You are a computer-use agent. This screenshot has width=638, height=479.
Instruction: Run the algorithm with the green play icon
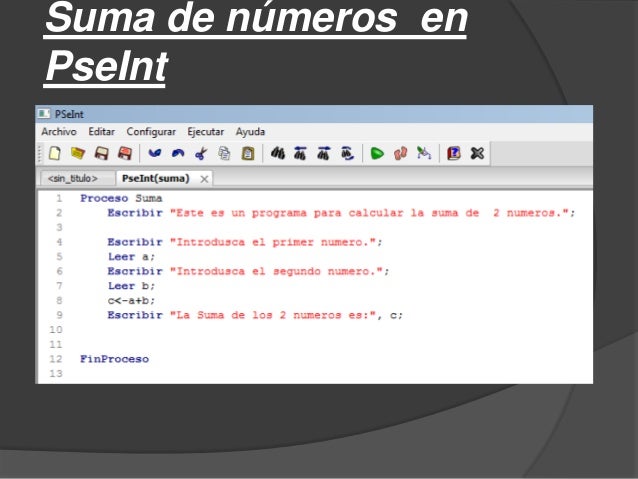pyautogui.click(x=377, y=154)
